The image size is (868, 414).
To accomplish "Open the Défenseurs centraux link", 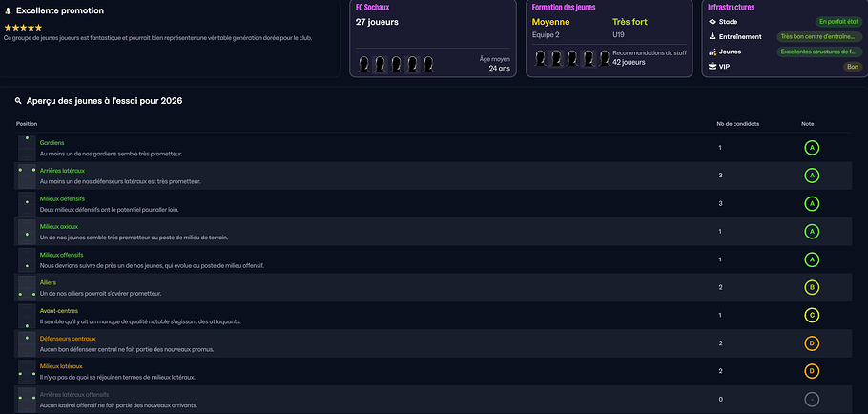I will pos(67,339).
